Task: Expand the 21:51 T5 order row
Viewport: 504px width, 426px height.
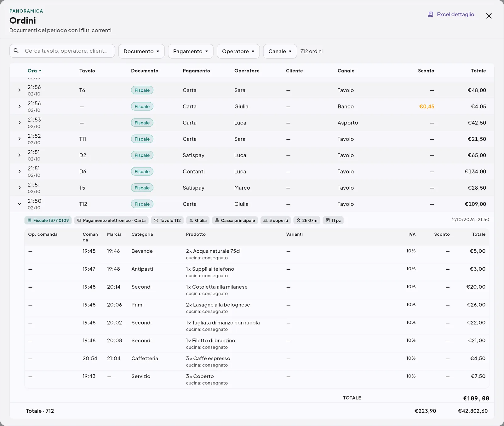Action: (20, 188)
